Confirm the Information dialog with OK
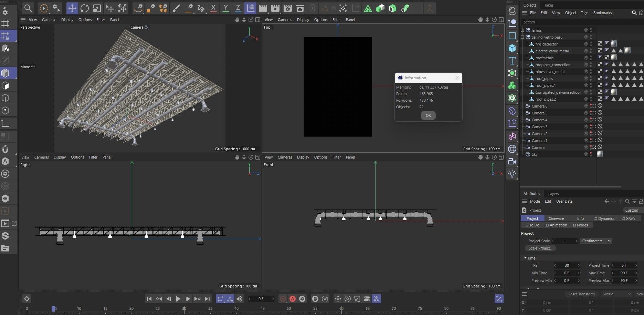The image size is (644, 315). [x=428, y=115]
